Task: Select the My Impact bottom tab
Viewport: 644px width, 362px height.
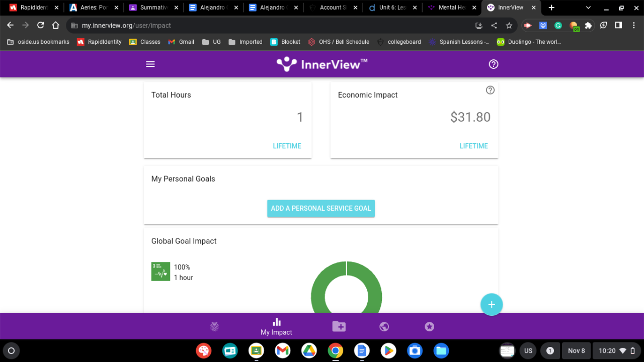Action: 276,327
